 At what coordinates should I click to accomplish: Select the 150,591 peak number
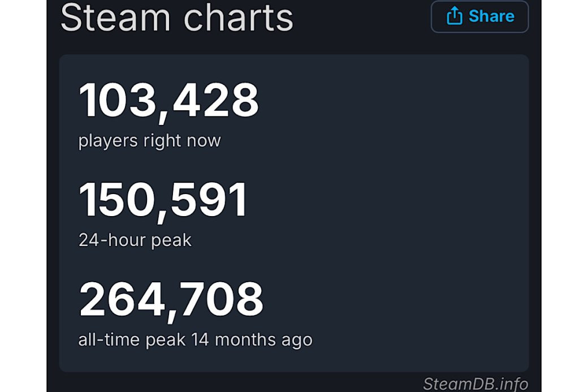(163, 200)
